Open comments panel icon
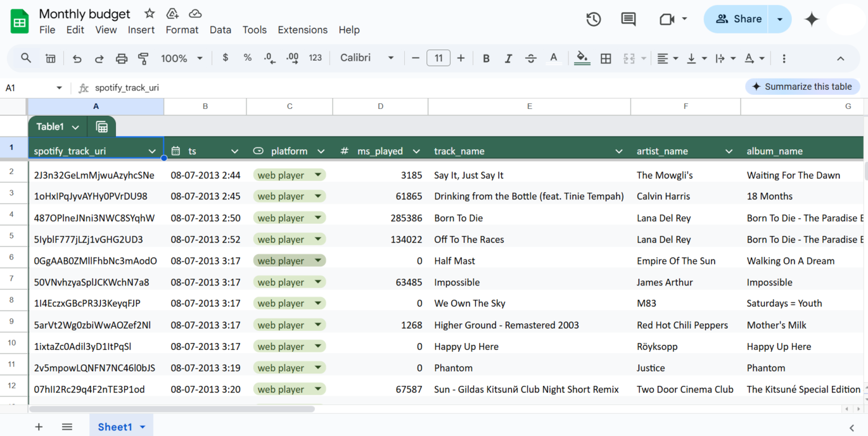 (628, 19)
